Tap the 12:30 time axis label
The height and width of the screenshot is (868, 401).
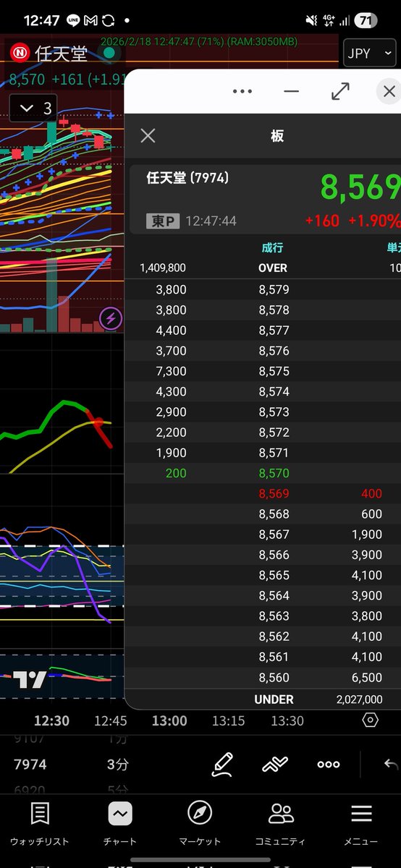51,720
